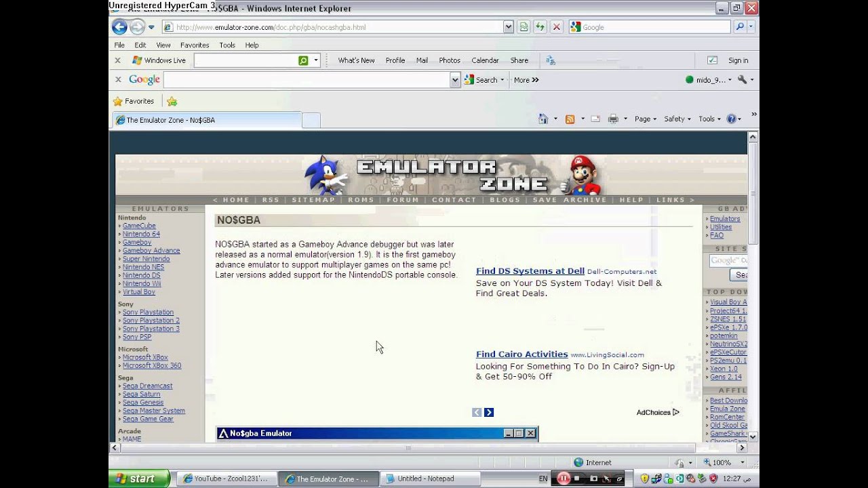Click the Google toolbar search field
Viewport: 868px width, 488px height.
307,80
